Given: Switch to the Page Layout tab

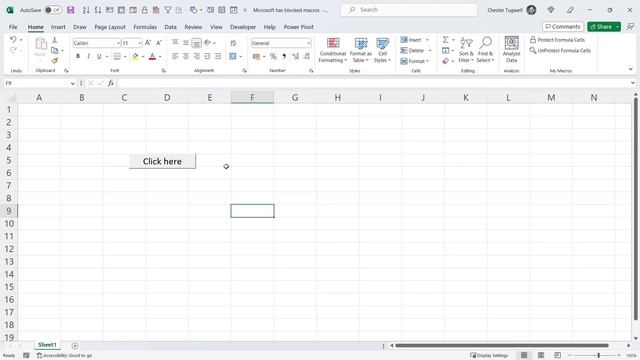Looking at the screenshot, I should point(110,27).
